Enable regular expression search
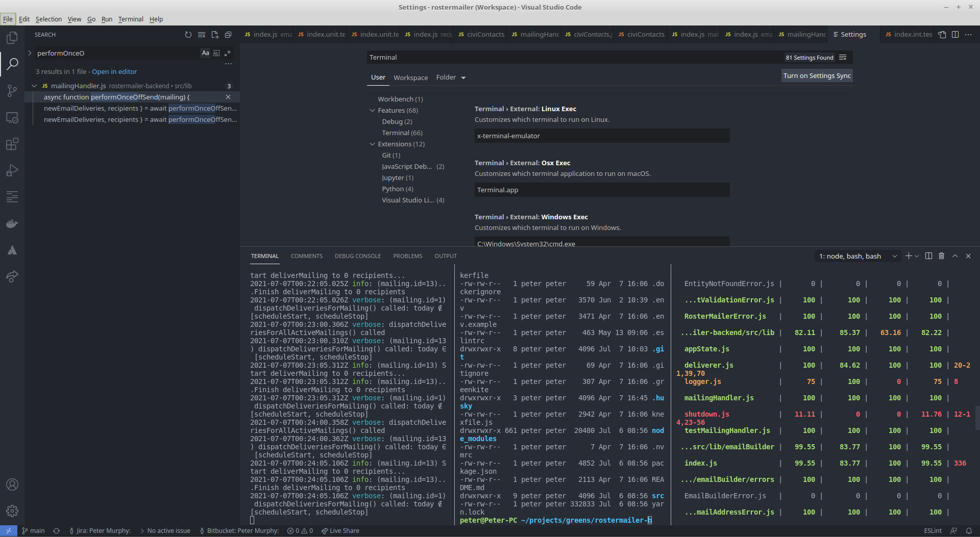This screenshot has height=537, width=980. click(x=228, y=53)
